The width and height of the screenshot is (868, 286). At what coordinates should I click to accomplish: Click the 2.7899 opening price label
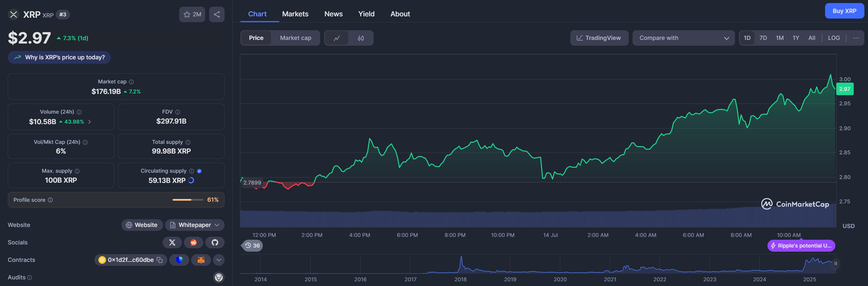click(x=252, y=183)
